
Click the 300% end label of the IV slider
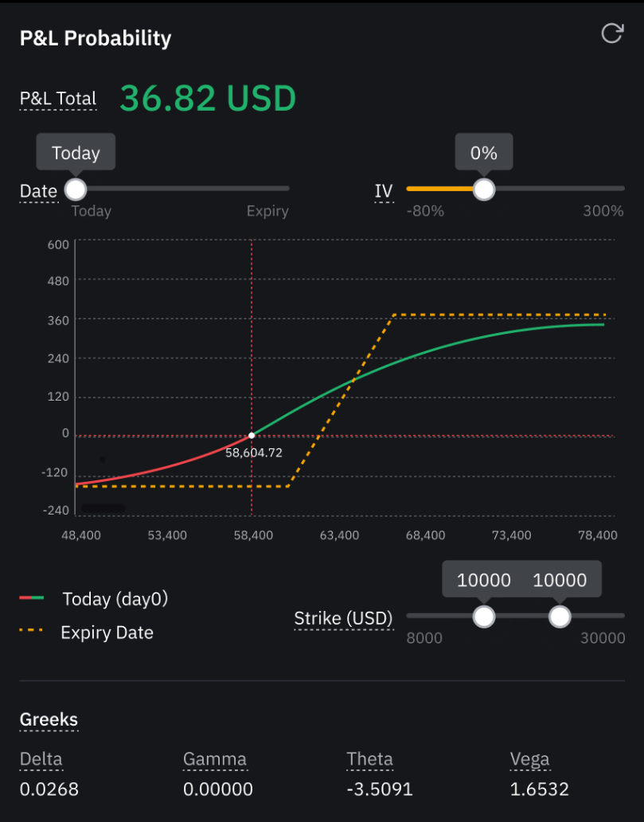pyautogui.click(x=603, y=211)
